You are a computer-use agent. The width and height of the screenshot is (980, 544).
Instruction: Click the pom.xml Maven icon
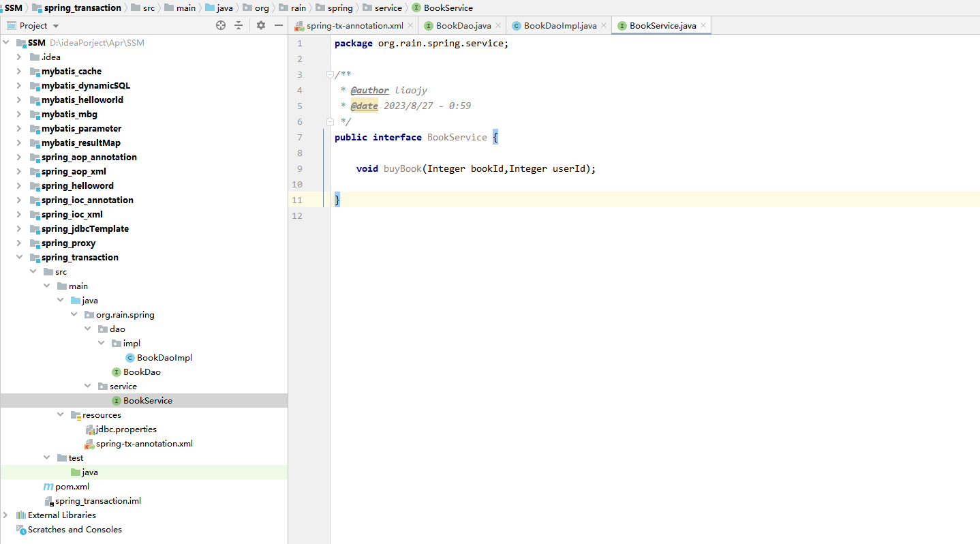click(48, 487)
